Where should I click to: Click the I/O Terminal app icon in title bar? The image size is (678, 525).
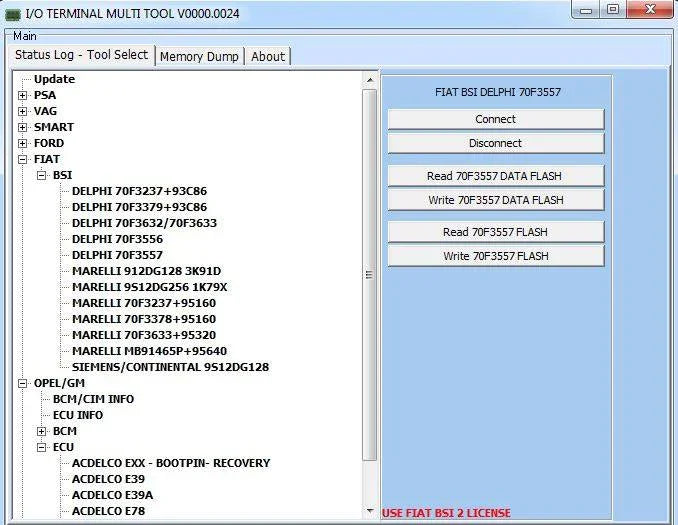[x=13, y=12]
